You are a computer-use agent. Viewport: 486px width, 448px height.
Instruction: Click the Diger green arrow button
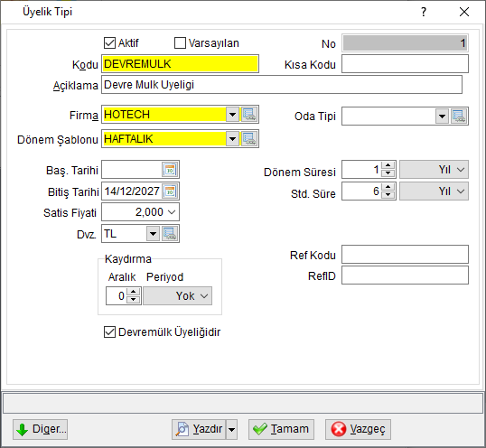[41, 429]
